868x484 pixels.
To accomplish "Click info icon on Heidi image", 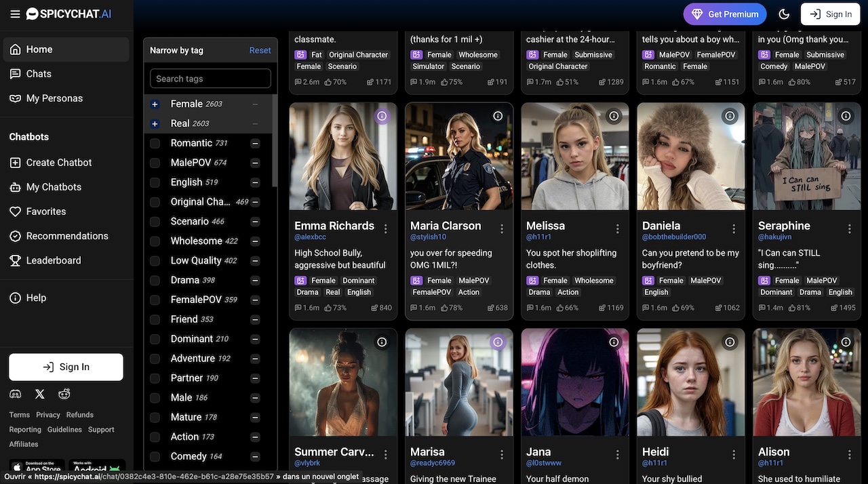I will [x=730, y=342].
